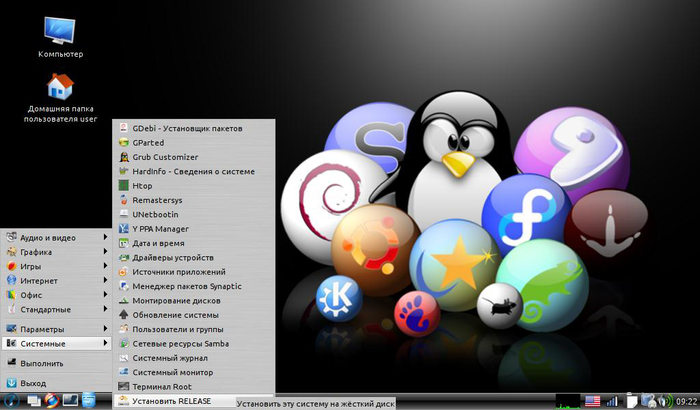This screenshot has width=700, height=410.
Task: Click the Обновление системы arrow icon
Action: (x=124, y=315)
